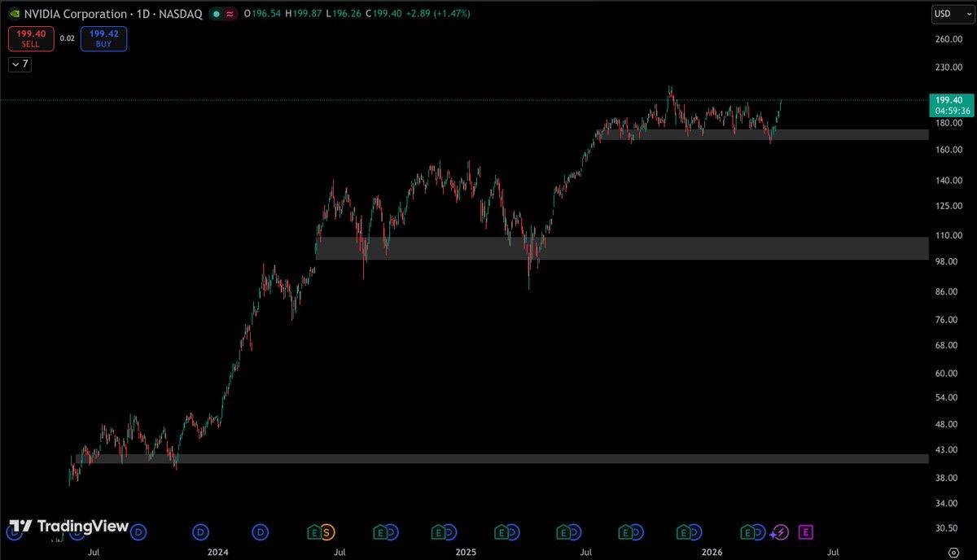Screen dimensions: 977x560
Task: Click the 2024 time axis label
Action: (217, 552)
